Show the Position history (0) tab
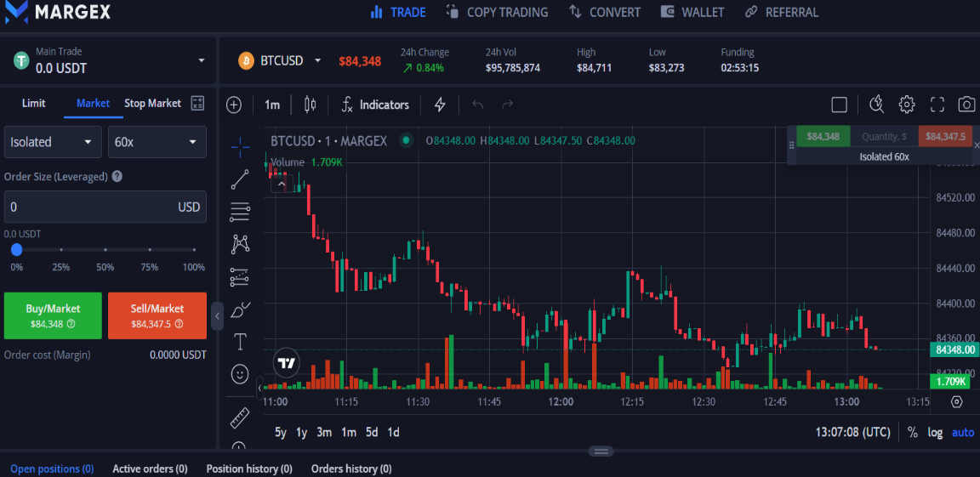 [249, 468]
